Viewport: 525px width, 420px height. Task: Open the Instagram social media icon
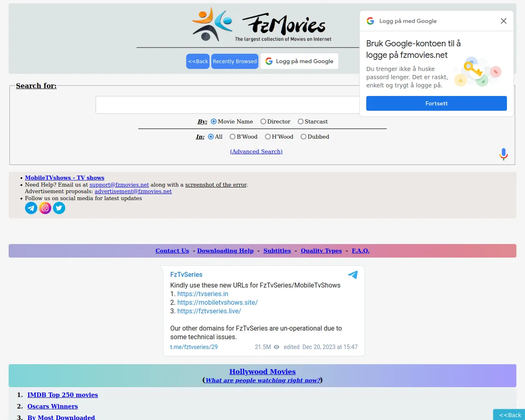point(45,208)
